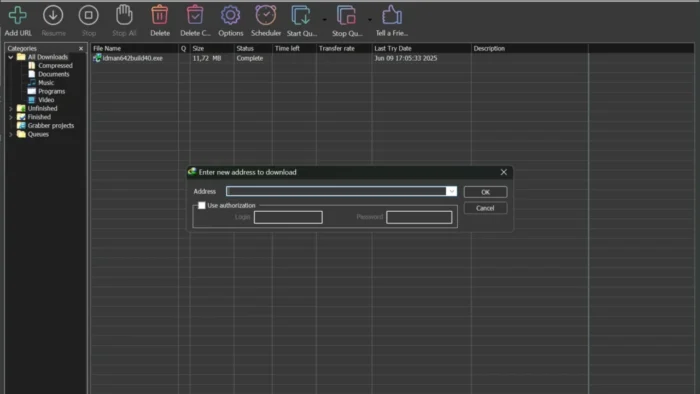Sort by Q column header
This screenshot has width=700, height=394.
pos(184,48)
